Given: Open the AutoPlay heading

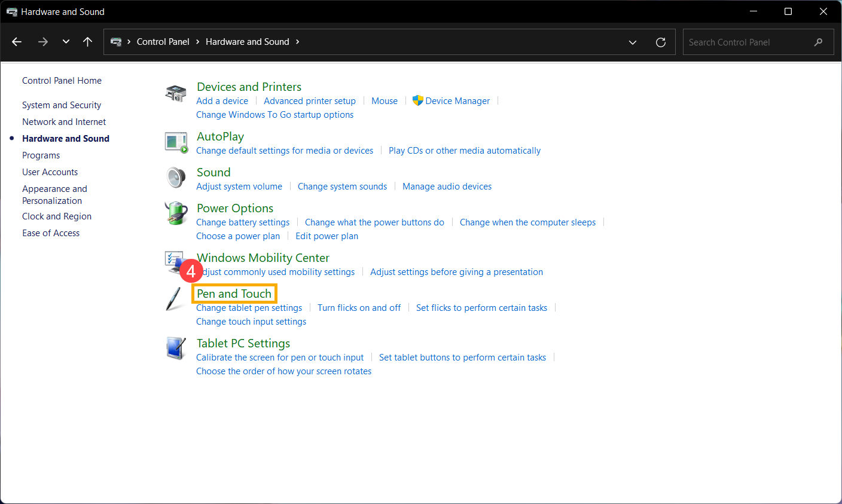Looking at the screenshot, I should click(220, 136).
